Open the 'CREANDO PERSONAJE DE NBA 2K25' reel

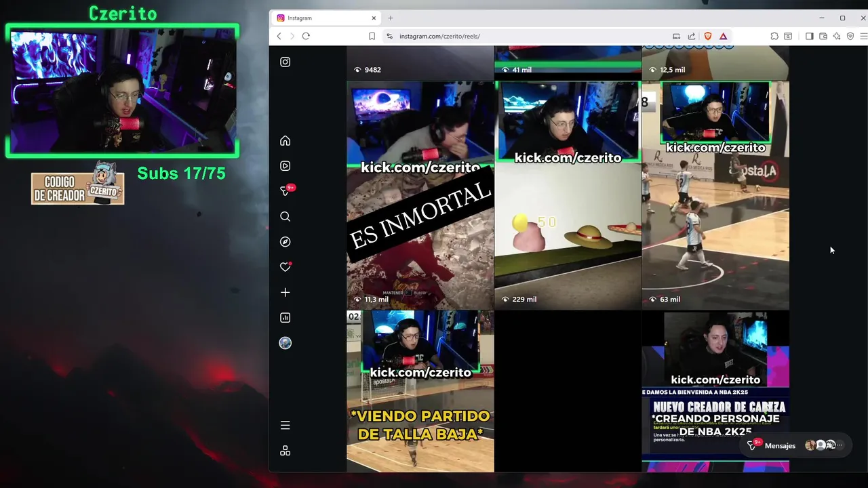point(715,391)
